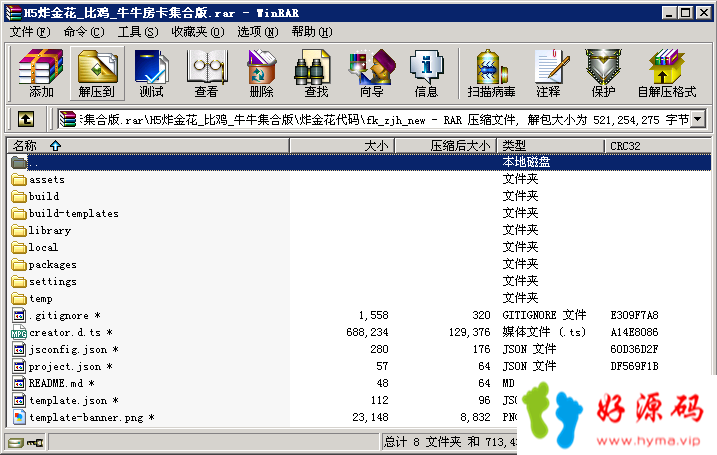Screen dimensions: 717x455
Task: Run the 测试 (Test) archive tool
Action: (x=151, y=73)
